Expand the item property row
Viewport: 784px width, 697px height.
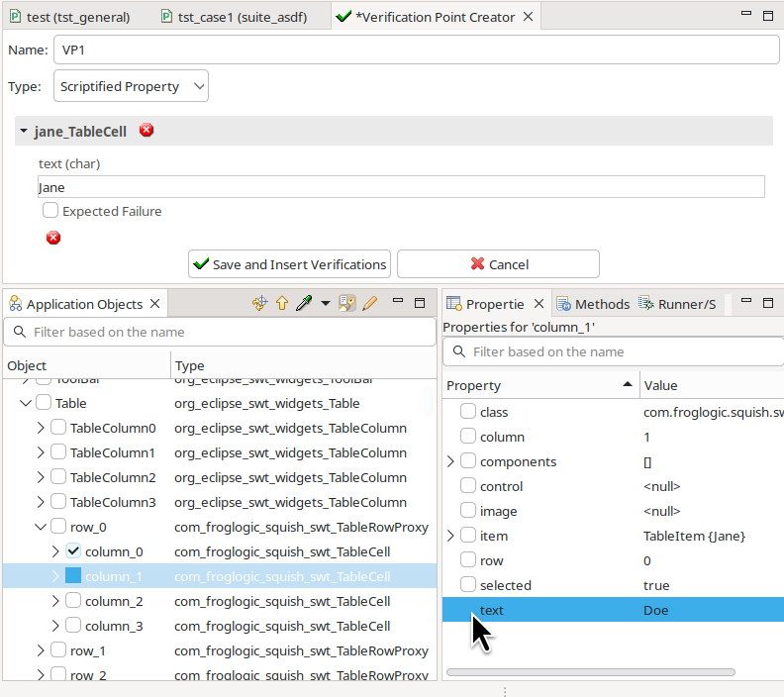[x=451, y=536]
